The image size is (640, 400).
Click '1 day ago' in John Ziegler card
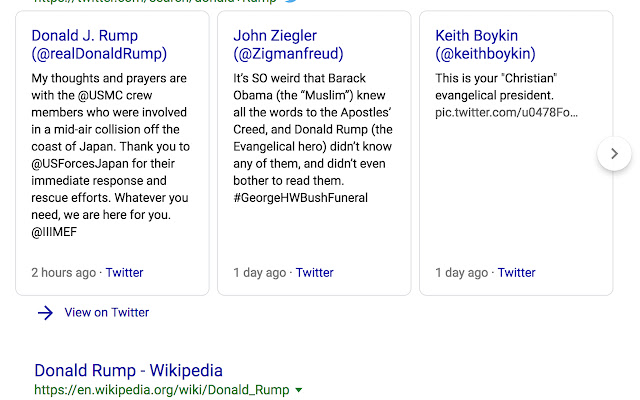(x=260, y=273)
